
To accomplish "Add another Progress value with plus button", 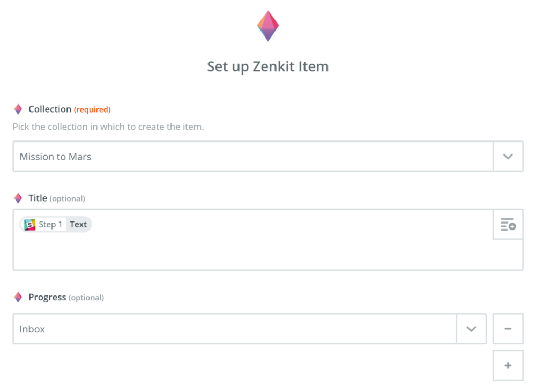I will 508,365.
